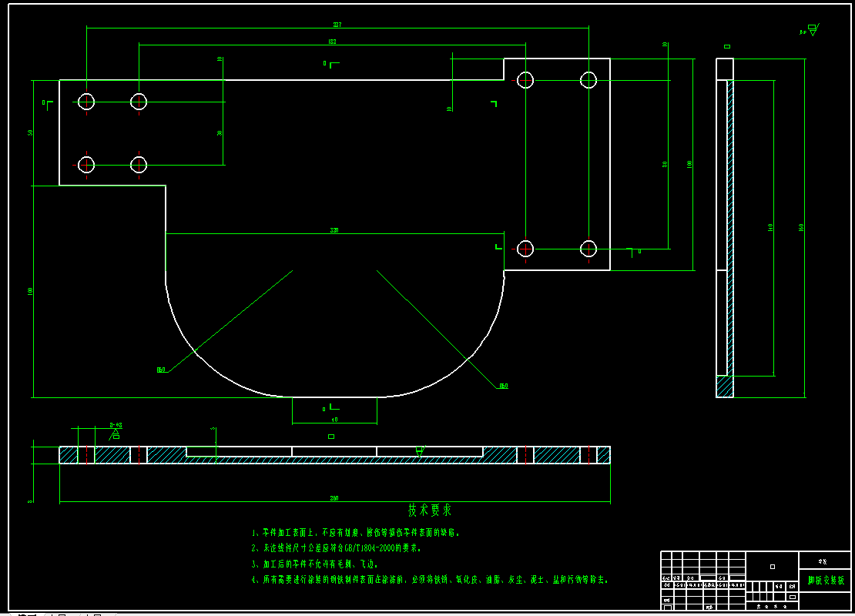Select the 237 dimension text at top
This screenshot has height=616, width=855.
coord(337,25)
